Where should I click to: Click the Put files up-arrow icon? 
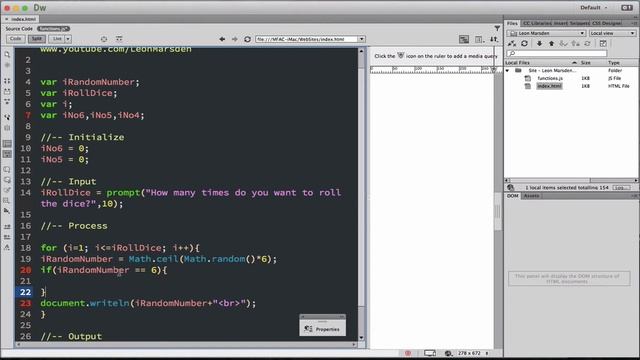point(551,44)
